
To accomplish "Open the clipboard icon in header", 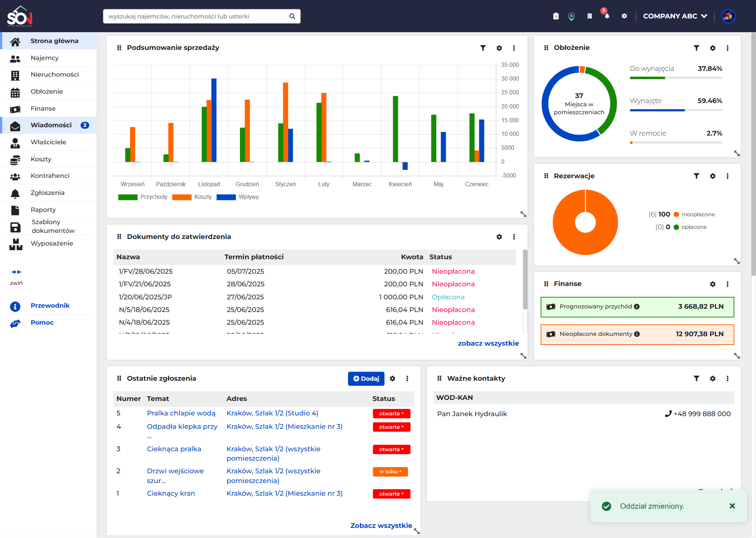I will click(556, 16).
